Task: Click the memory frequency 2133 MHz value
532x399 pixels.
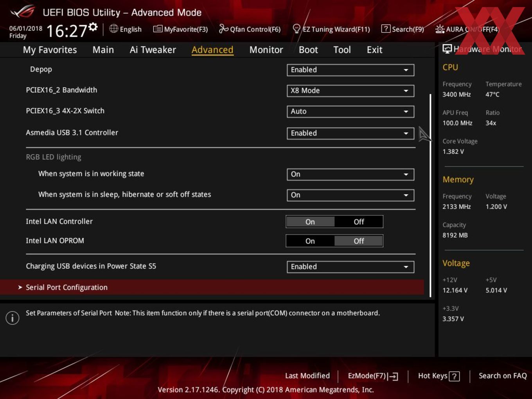Action: (457, 207)
